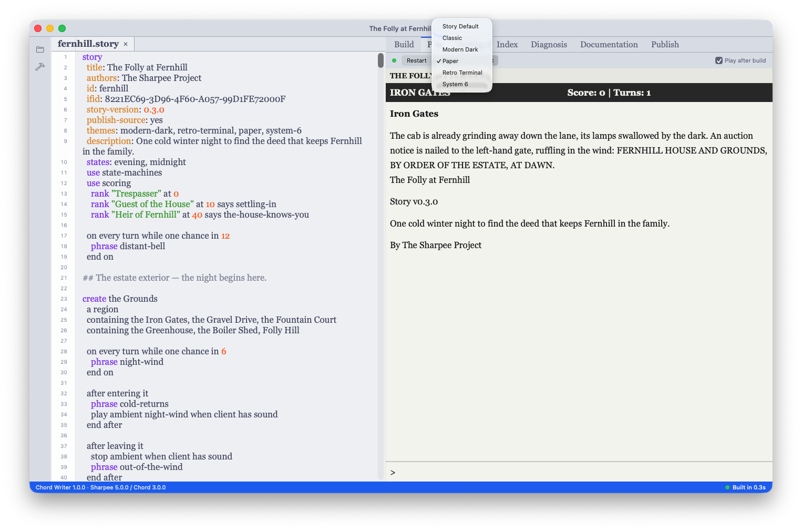Click the editor vertical scrollbar thumb
The width and height of the screenshot is (802, 532).
[x=380, y=61]
